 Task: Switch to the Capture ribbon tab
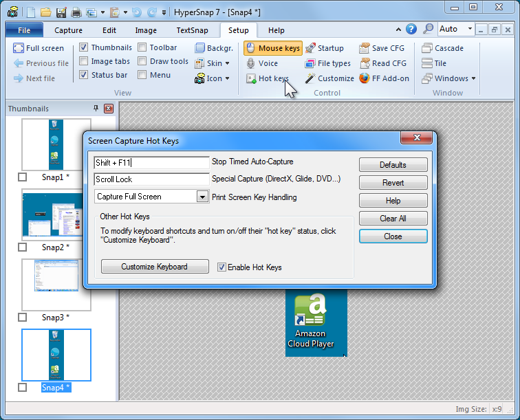[x=68, y=30]
